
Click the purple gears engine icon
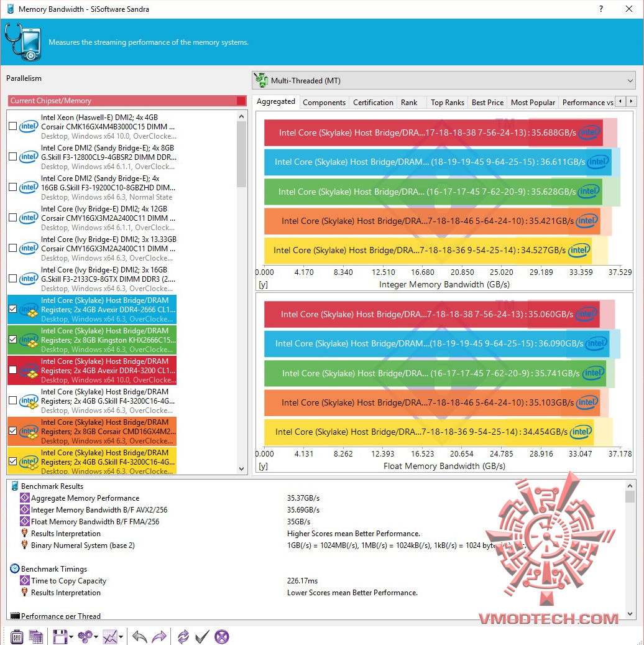(85, 636)
